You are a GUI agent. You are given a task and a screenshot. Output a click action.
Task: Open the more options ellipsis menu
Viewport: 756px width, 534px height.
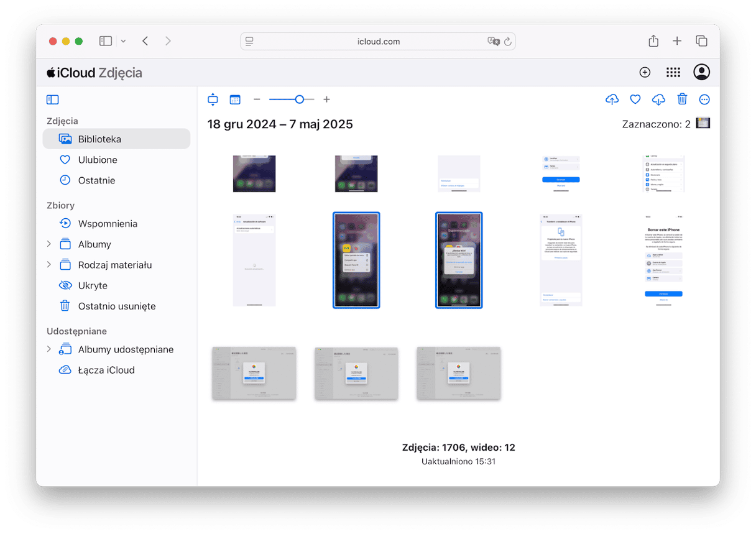(x=704, y=99)
